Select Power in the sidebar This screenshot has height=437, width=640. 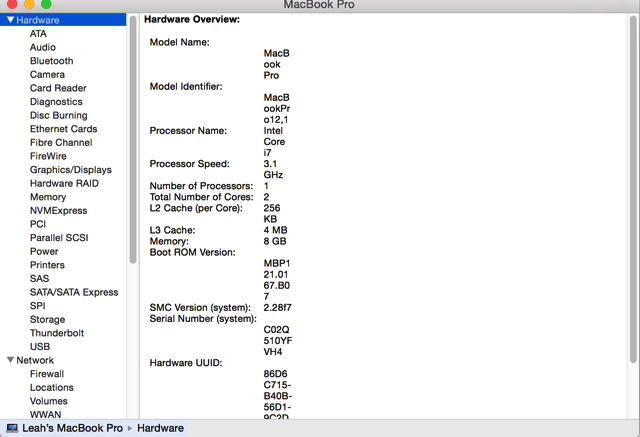(44, 251)
